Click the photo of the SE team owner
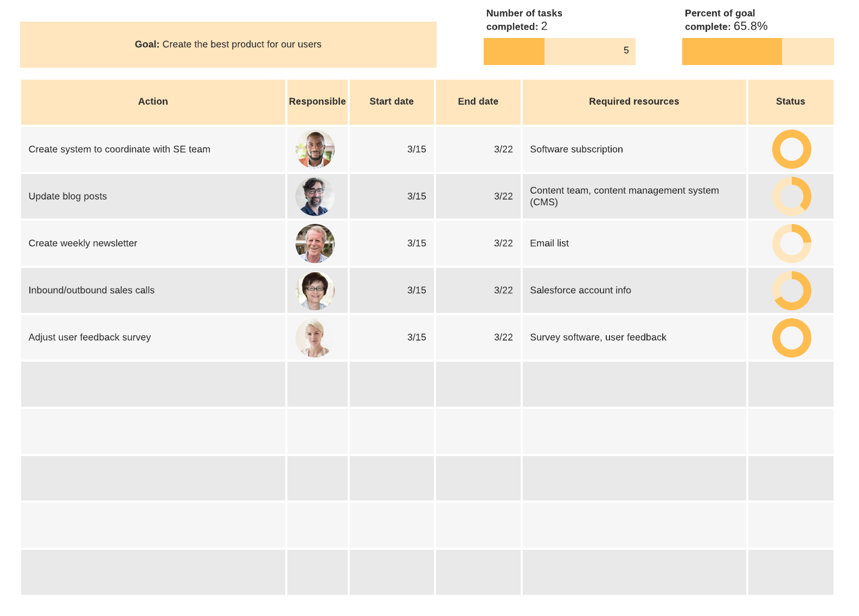 pos(315,149)
